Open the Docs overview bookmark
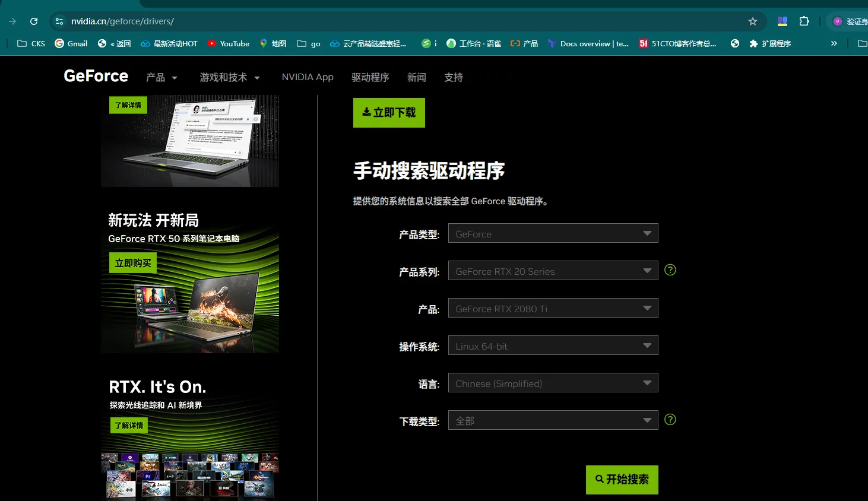The image size is (868, 501). (x=588, y=43)
